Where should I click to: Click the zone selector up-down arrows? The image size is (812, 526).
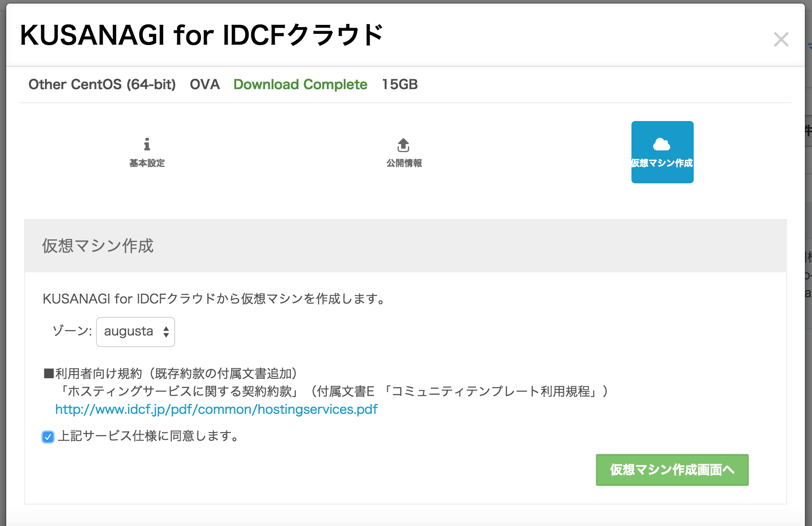(166, 332)
